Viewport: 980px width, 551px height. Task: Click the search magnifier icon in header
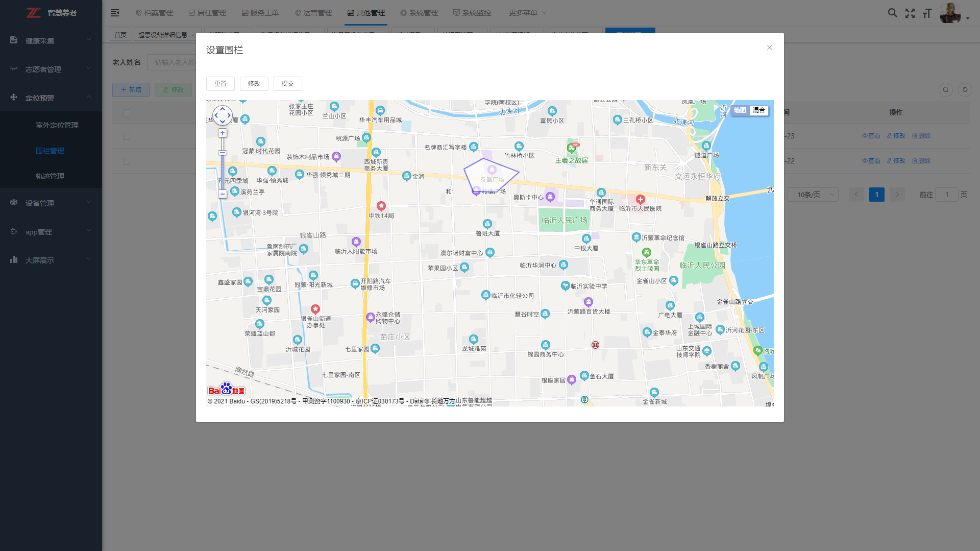[x=892, y=13]
